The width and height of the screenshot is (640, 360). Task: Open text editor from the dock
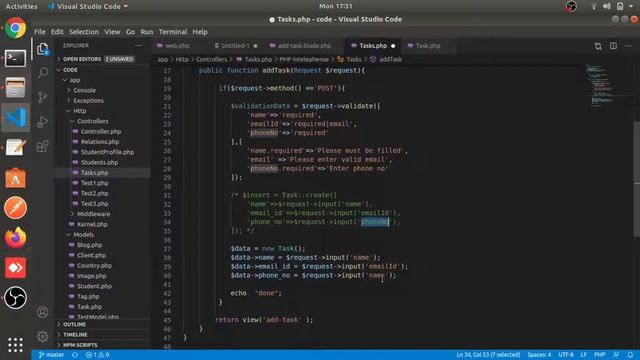click(x=16, y=148)
